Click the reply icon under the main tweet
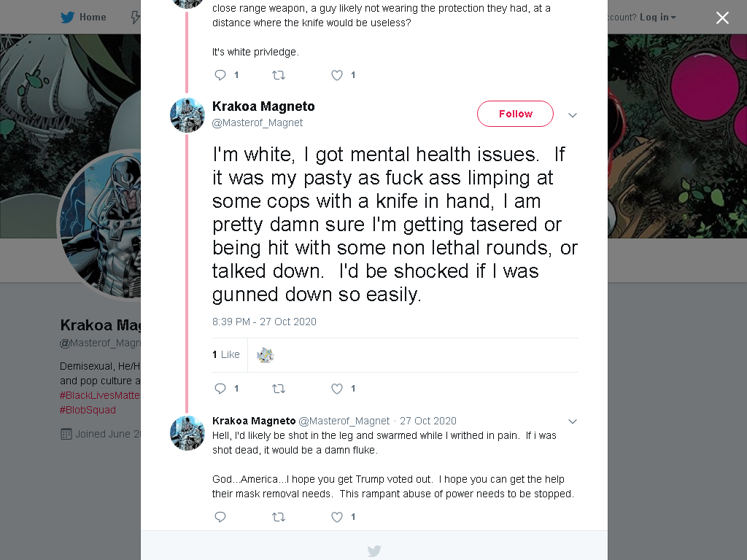Screen dimensions: 747x560 point(220,389)
